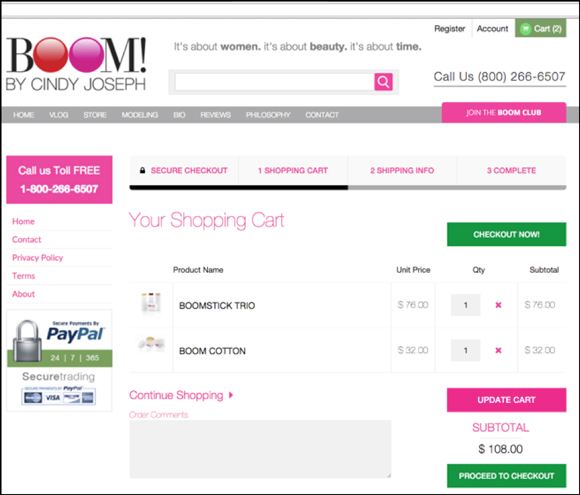Click the Checkout Now! green button

(506, 234)
